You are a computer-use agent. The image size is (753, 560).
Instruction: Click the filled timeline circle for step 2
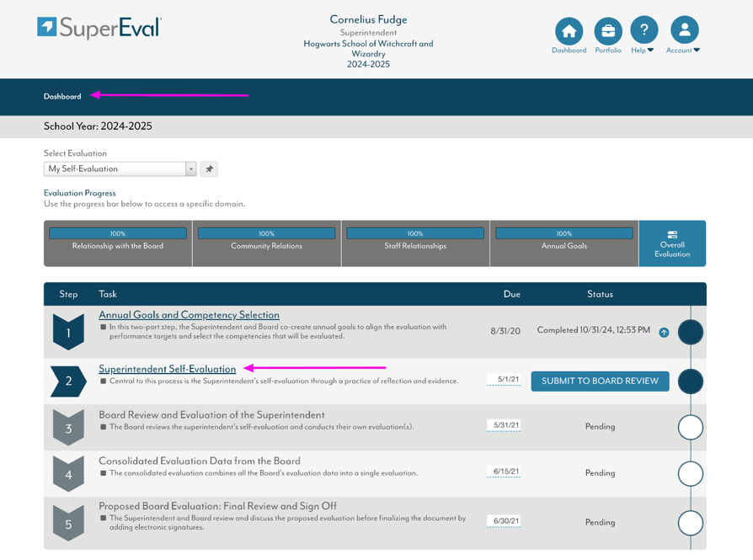tap(691, 381)
